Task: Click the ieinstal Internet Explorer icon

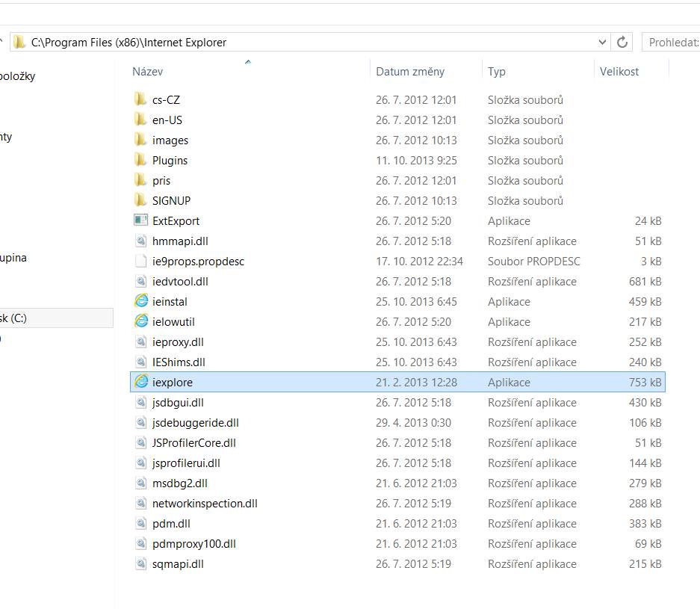Action: tap(141, 301)
